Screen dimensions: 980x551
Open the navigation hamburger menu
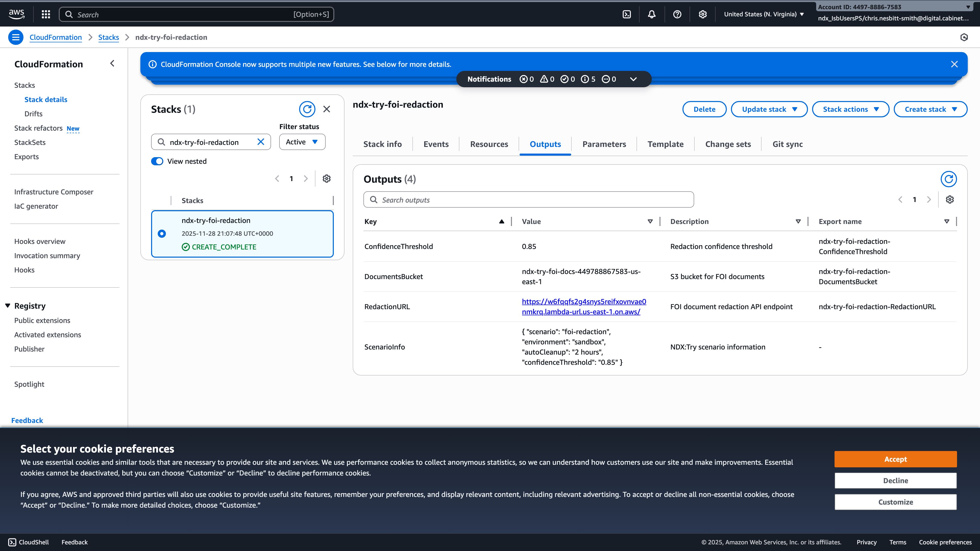click(16, 37)
